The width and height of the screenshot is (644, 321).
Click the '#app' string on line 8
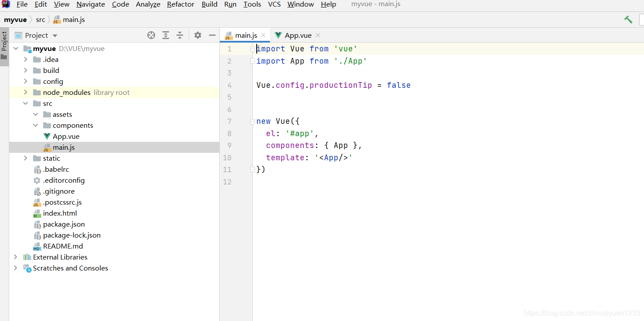(x=300, y=133)
